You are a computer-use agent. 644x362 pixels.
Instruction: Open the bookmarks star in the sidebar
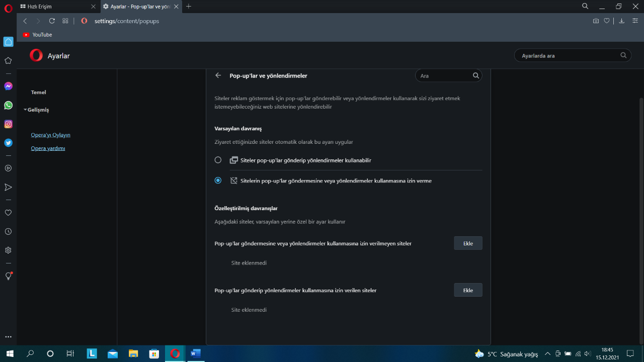point(8,60)
